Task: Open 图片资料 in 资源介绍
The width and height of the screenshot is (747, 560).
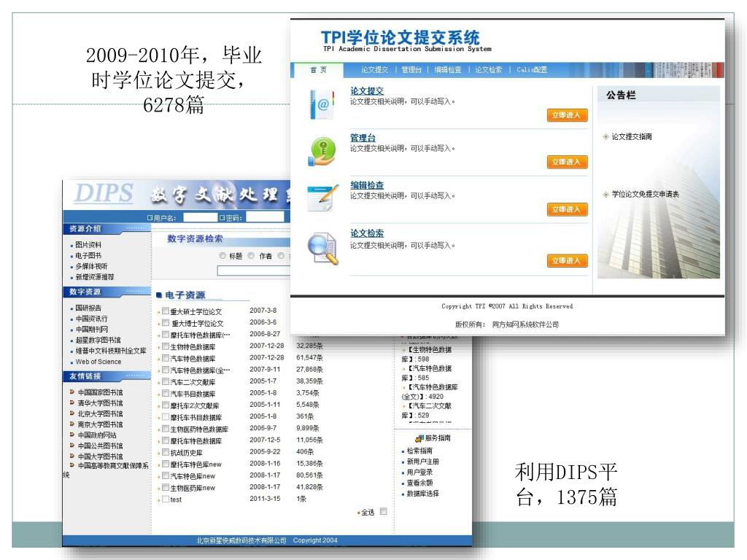Action: (x=88, y=245)
